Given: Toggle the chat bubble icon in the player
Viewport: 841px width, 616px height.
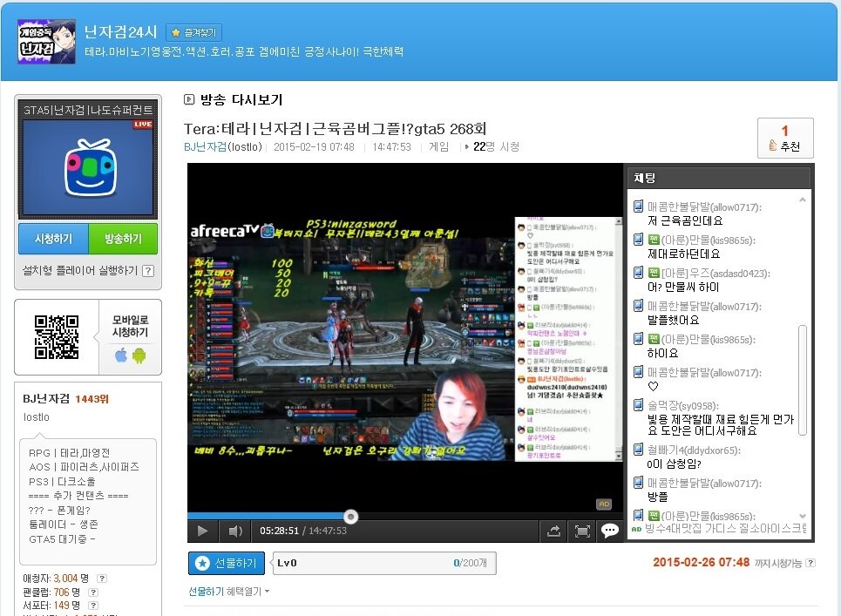Looking at the screenshot, I should tap(610, 531).
